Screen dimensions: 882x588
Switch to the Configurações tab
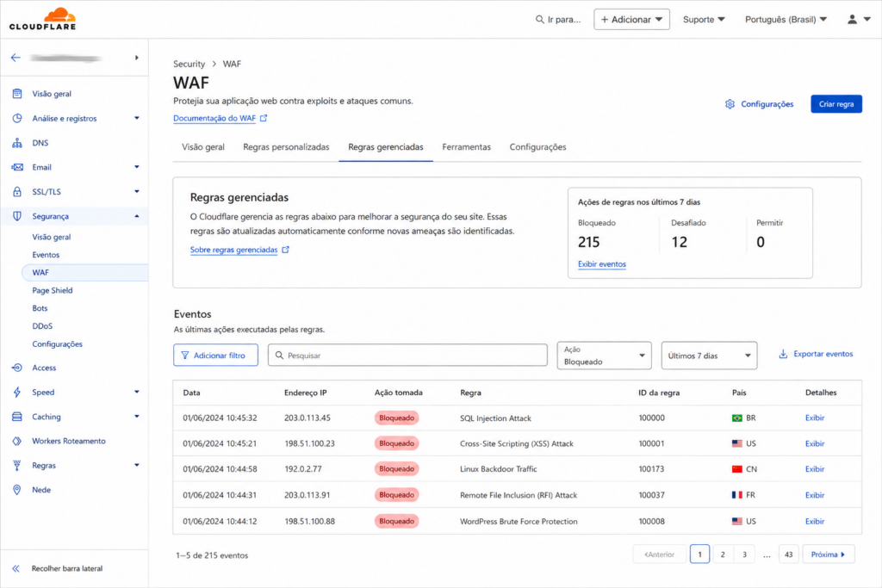click(537, 146)
